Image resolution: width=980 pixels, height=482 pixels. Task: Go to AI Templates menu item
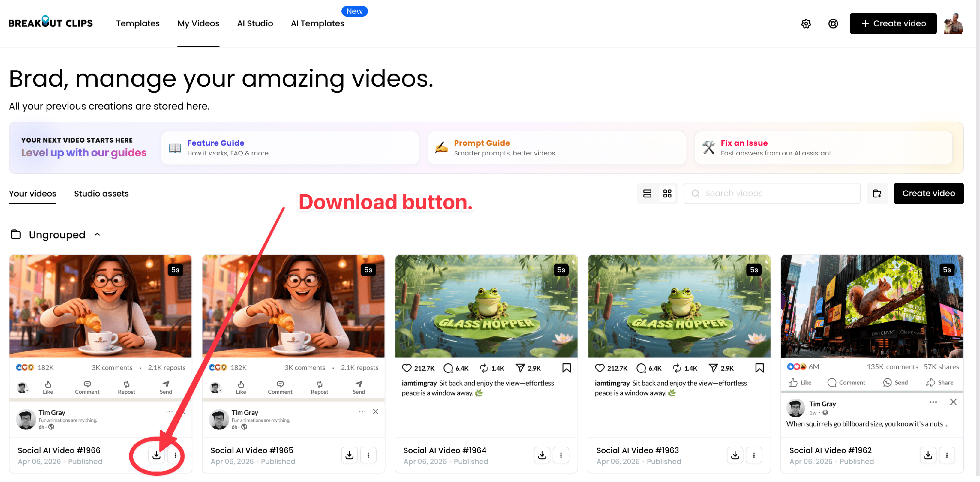point(317,24)
